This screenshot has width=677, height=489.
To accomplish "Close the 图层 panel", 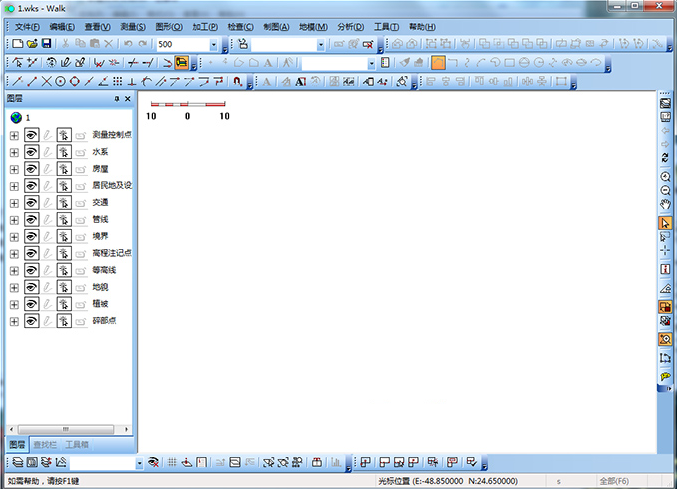I will click(x=127, y=99).
